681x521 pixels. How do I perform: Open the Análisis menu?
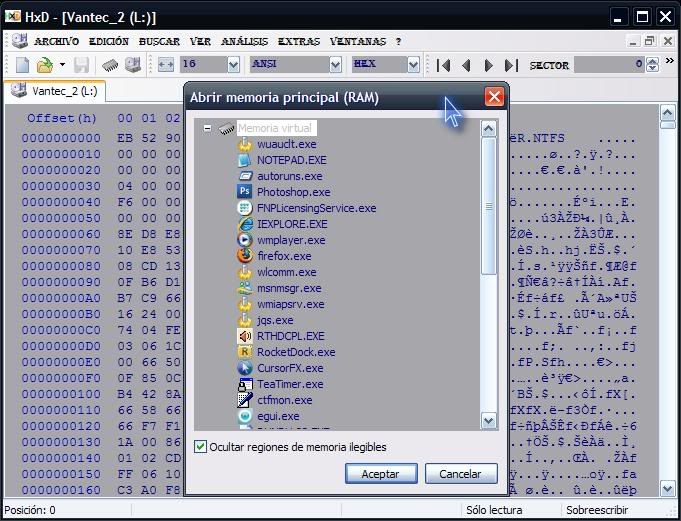(x=245, y=42)
